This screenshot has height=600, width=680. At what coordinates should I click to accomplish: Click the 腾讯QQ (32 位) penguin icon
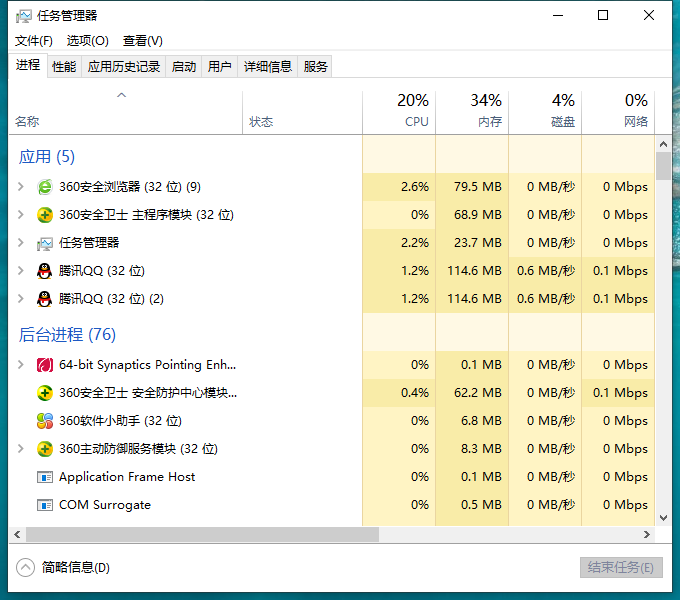45,271
